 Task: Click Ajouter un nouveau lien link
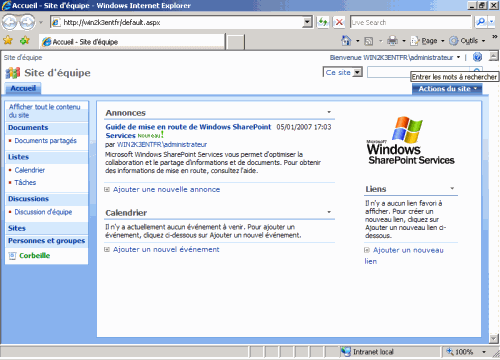tap(404, 256)
